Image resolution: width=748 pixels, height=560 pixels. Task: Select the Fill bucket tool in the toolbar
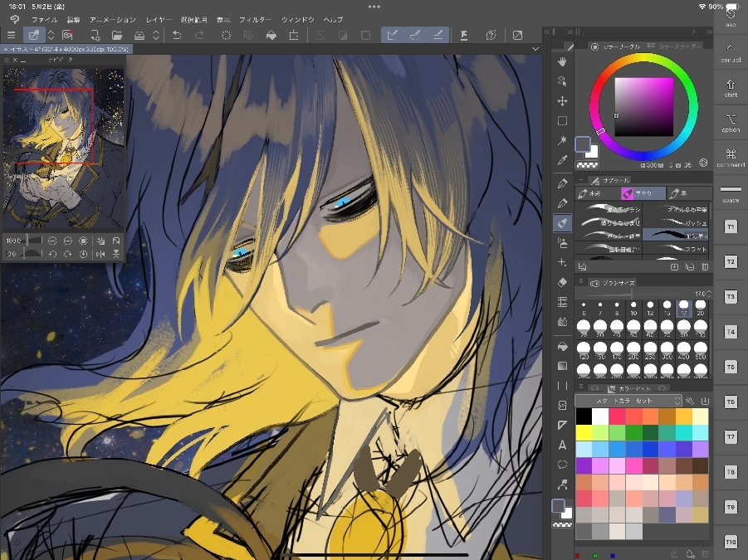click(562, 345)
